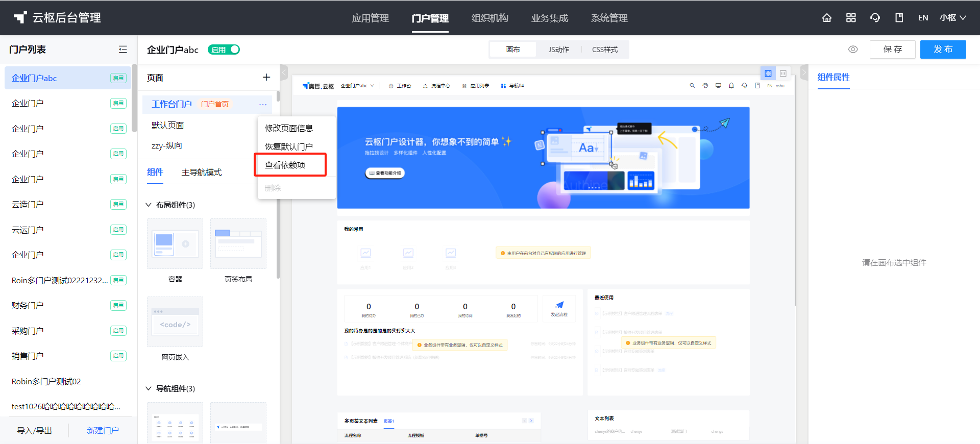The height and width of the screenshot is (444, 980).
Task: Select 销售门户 in portal list
Action: coord(68,356)
